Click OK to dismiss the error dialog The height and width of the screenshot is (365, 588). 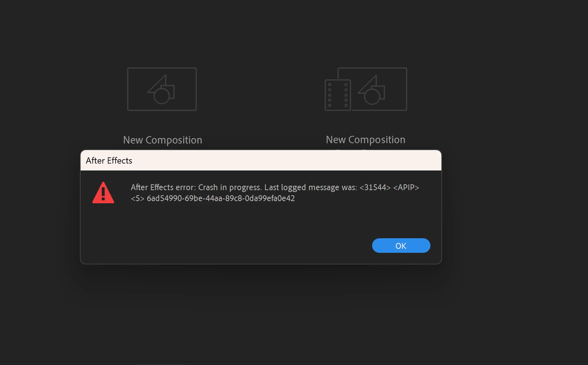coord(401,246)
